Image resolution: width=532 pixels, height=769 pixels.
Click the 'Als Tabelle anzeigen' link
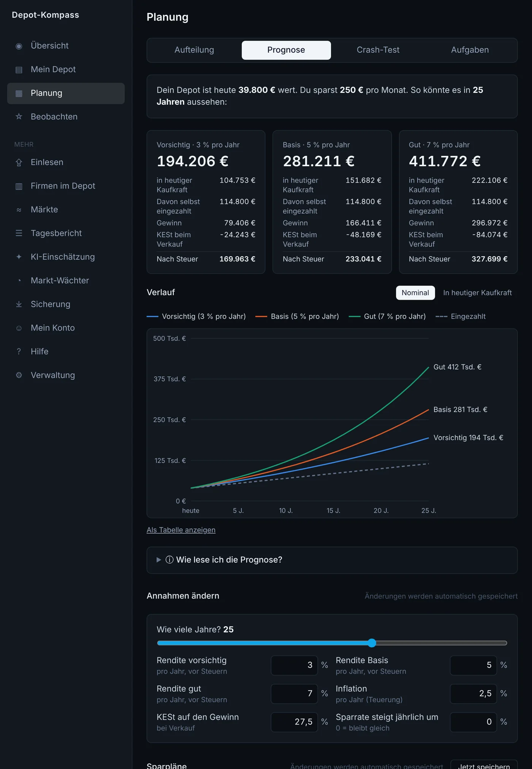click(x=181, y=530)
